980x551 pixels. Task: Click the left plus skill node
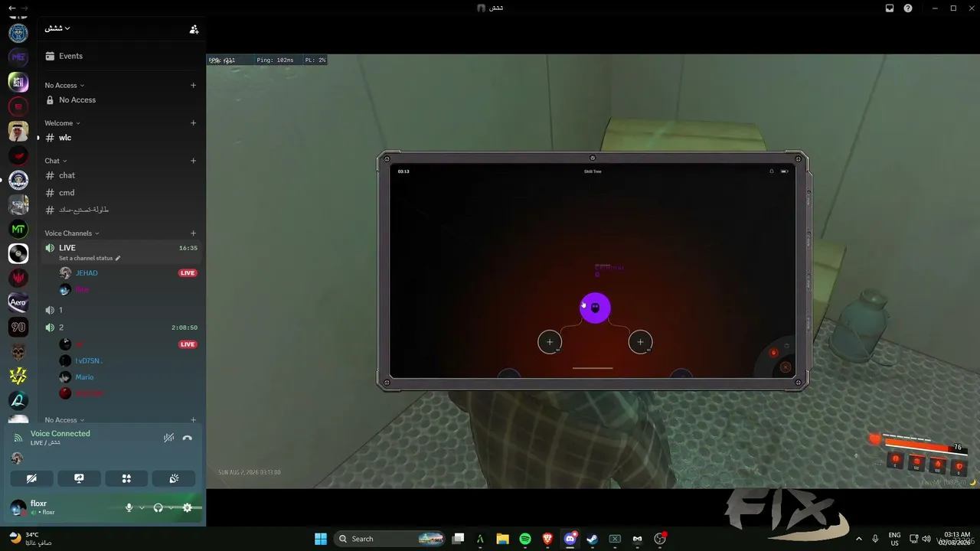point(550,342)
